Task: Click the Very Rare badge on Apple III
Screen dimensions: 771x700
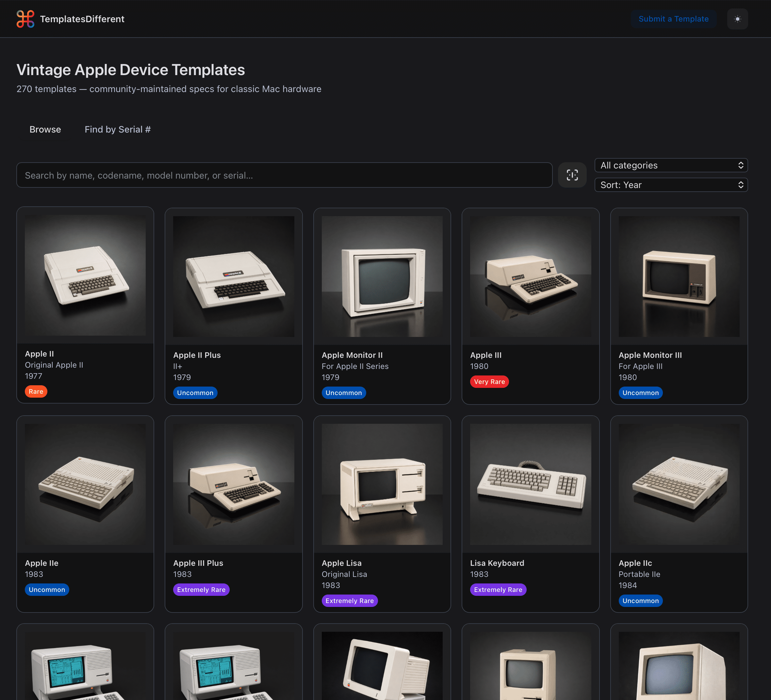Action: point(489,382)
